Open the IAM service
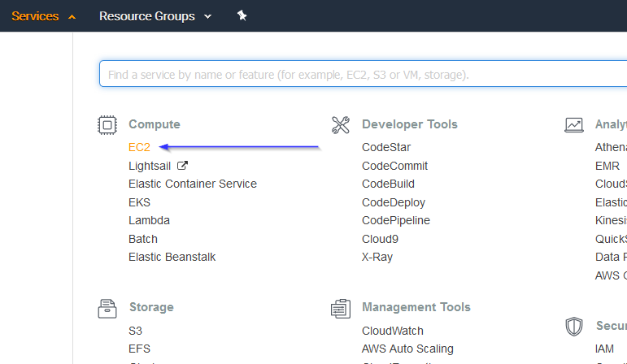This screenshot has width=627, height=364. (x=604, y=349)
